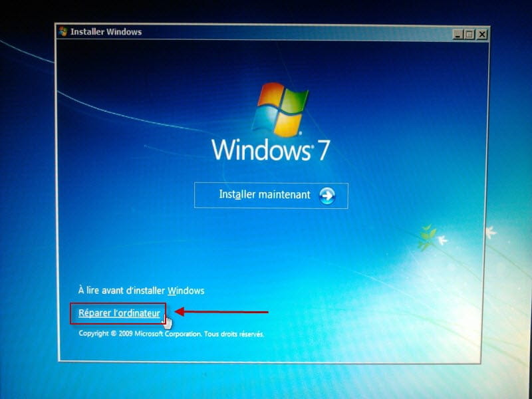The image size is (532, 399).
Task: Click the Windows 7 wordmark text
Action: click(x=270, y=149)
